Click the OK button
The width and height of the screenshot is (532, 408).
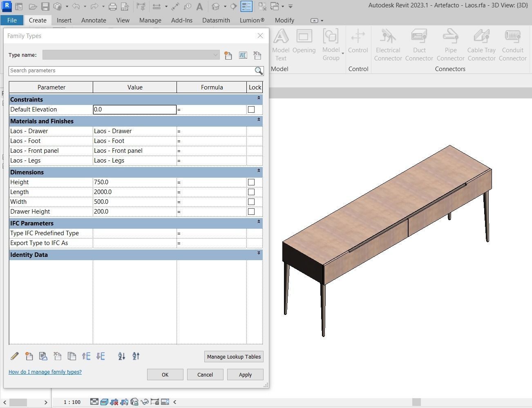165,375
